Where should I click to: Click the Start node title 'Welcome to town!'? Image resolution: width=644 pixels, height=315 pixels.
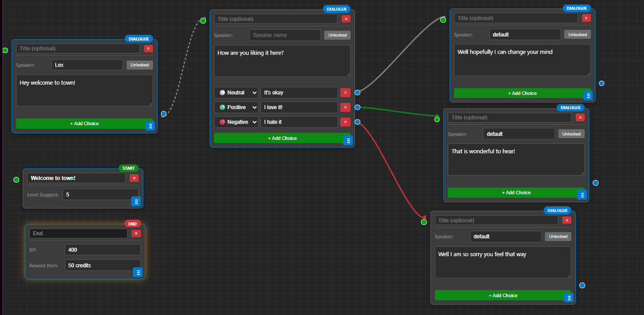point(76,178)
